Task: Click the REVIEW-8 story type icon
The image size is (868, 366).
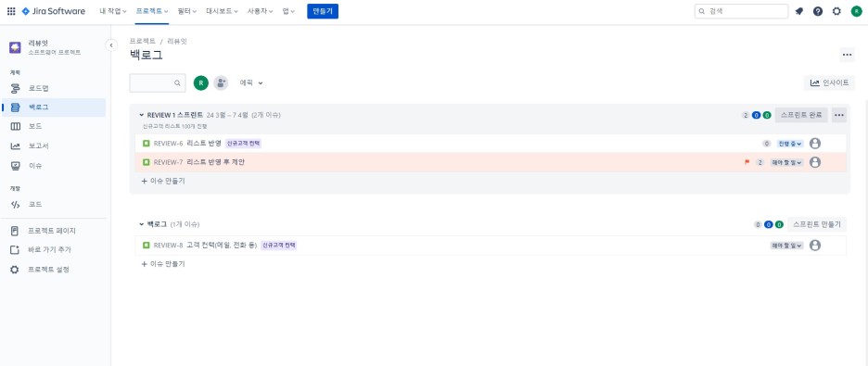Action: click(x=147, y=246)
